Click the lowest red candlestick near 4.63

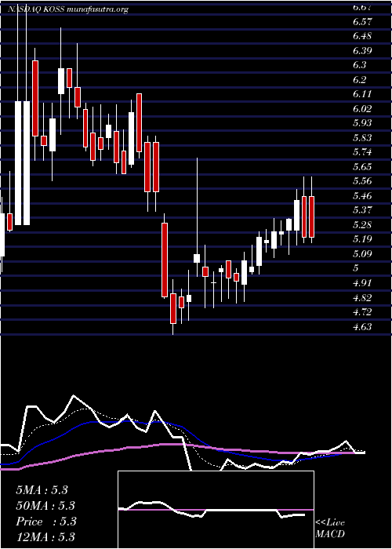(173, 308)
